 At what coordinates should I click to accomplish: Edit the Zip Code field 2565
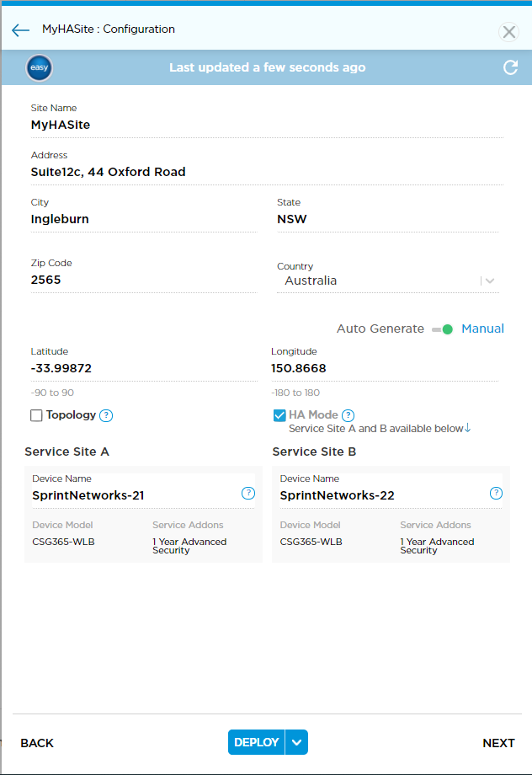coord(144,281)
